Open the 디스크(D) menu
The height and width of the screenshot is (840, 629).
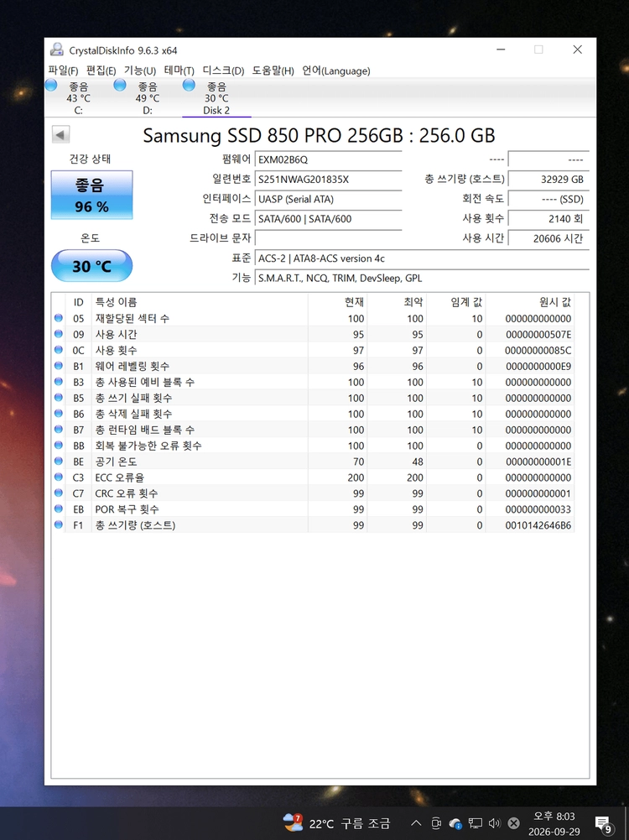point(223,70)
